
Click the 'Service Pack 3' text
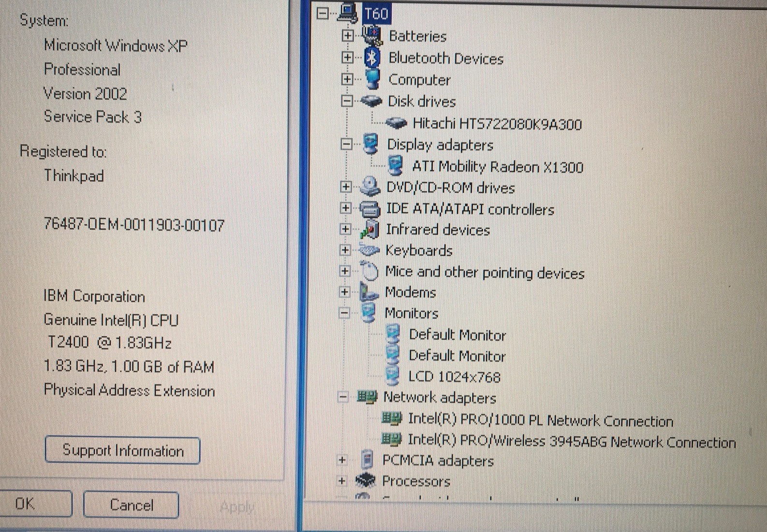[93, 117]
